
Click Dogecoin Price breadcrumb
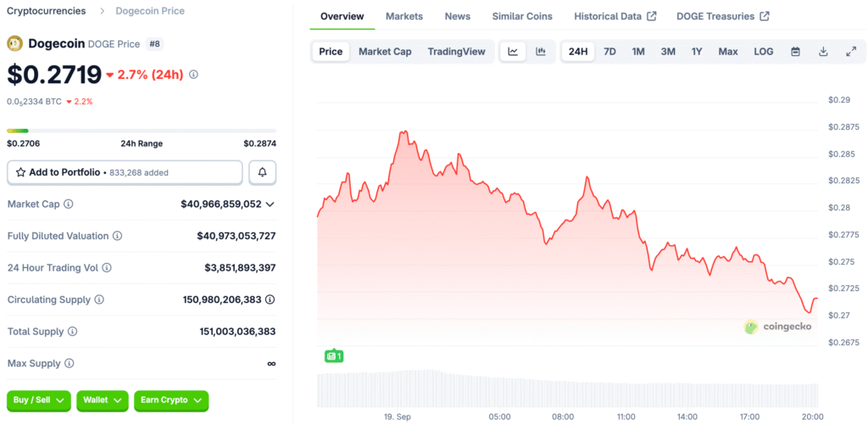[150, 10]
